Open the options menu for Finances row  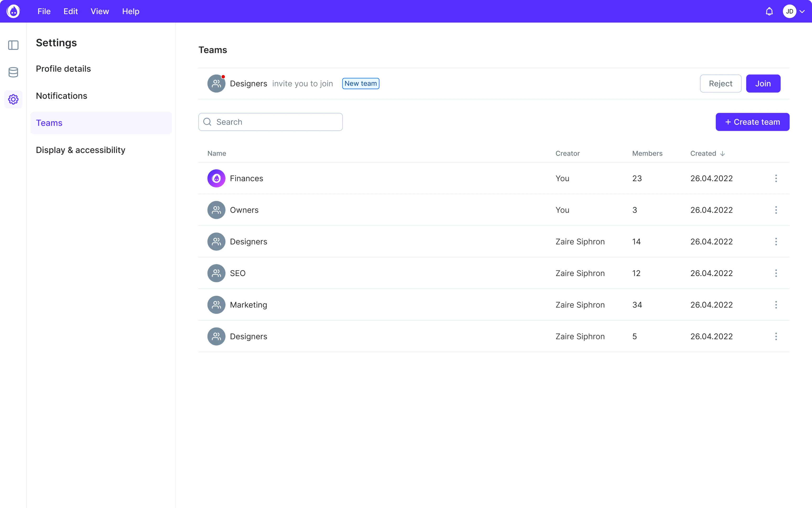click(776, 179)
